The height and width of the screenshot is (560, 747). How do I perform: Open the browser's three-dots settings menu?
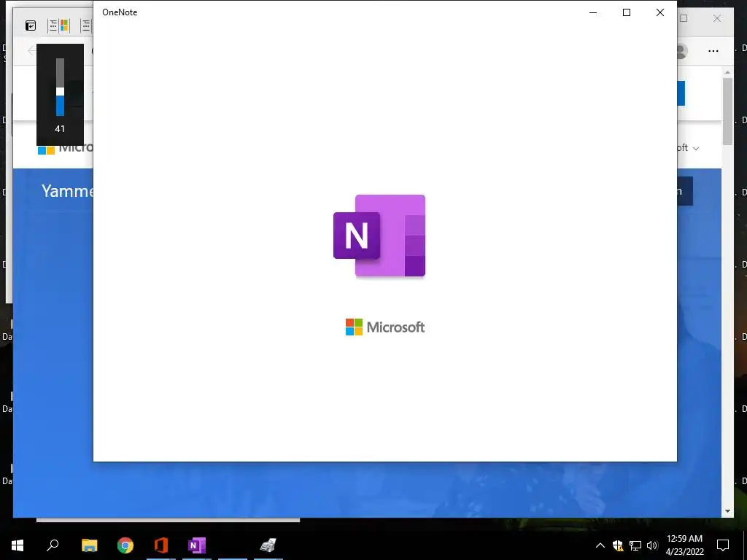pyautogui.click(x=713, y=51)
